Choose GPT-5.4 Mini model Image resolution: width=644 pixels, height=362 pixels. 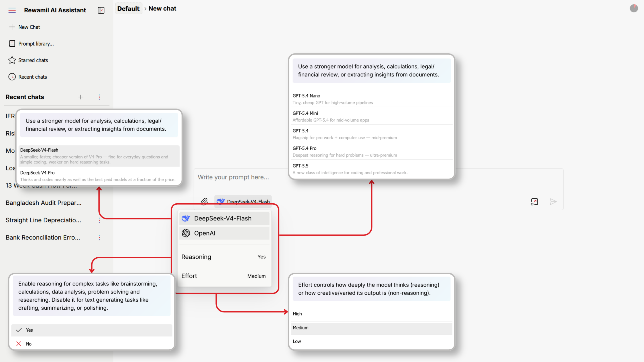coord(372,116)
